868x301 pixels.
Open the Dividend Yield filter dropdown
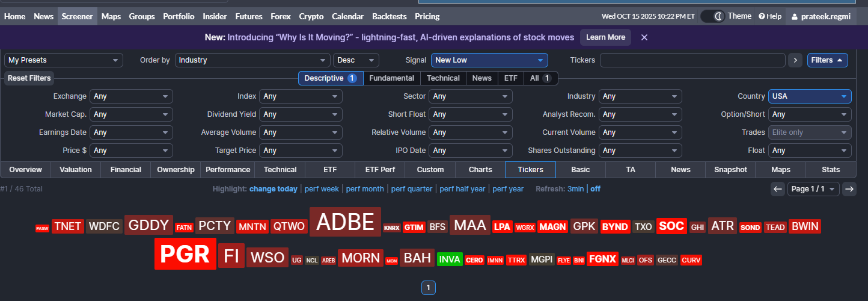click(301, 114)
